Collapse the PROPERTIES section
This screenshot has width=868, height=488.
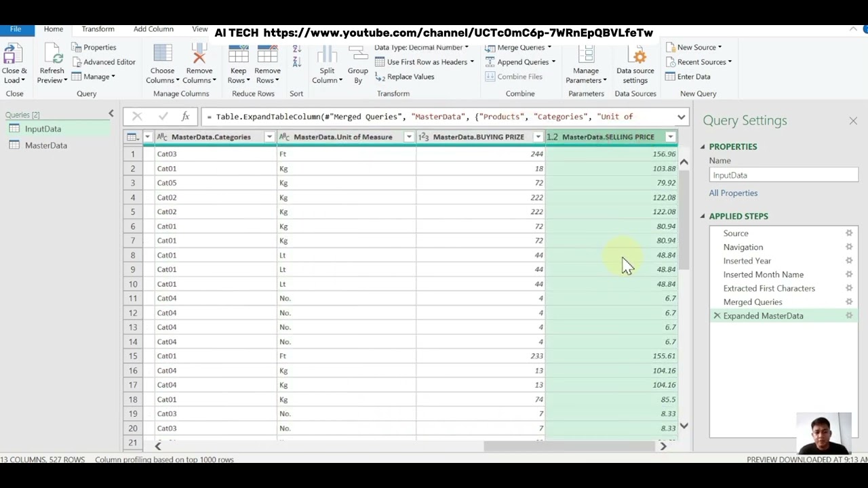703,146
